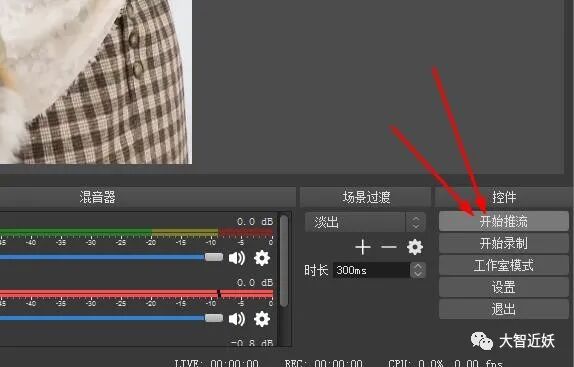This screenshot has width=574, height=367.
Task: Add a scene transition with plus icon
Action: click(363, 247)
